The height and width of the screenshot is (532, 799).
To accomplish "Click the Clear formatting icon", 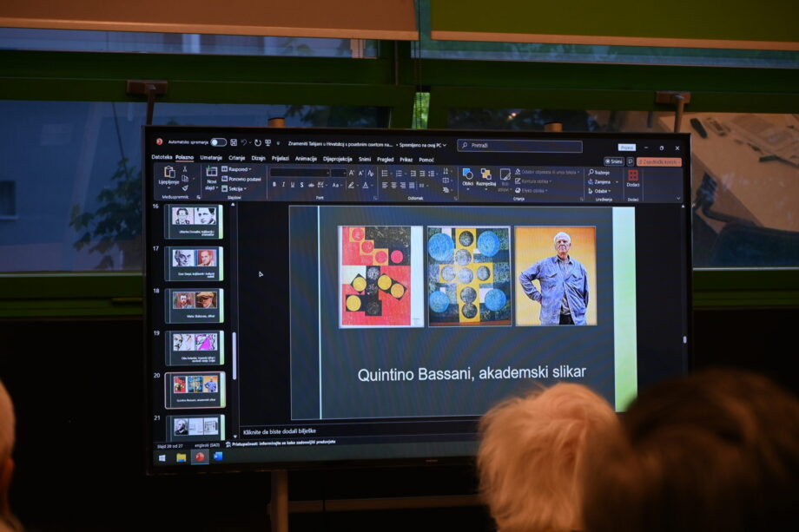I will click(371, 174).
